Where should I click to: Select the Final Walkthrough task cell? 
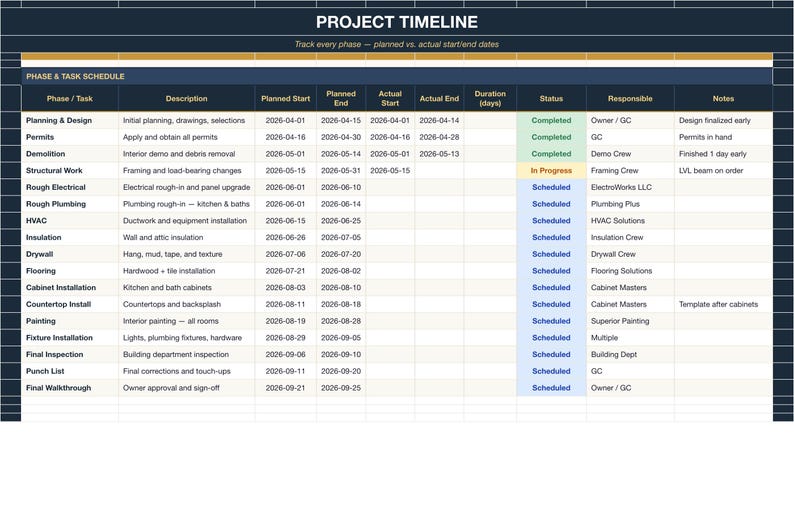[70, 387]
